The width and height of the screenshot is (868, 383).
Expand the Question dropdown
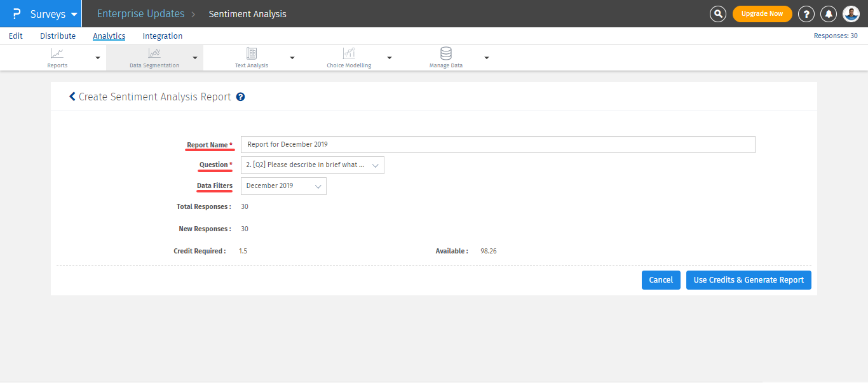pyautogui.click(x=312, y=165)
